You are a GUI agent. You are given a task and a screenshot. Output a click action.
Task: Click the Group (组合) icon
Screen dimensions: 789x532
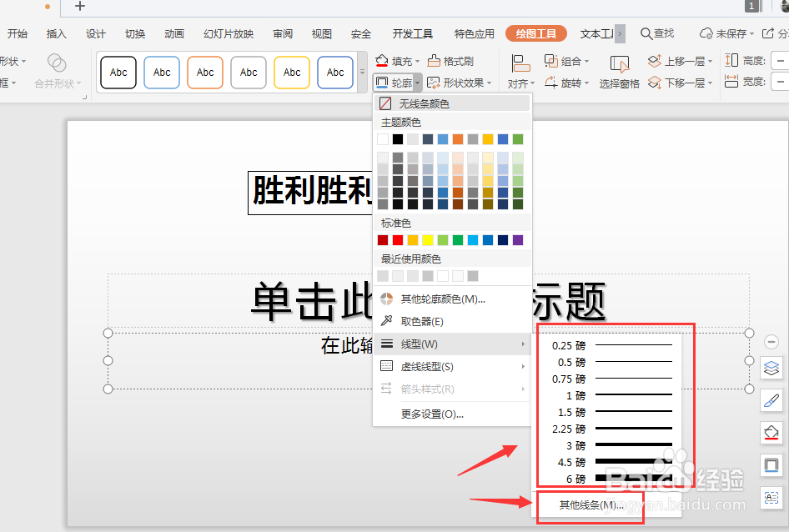(551, 61)
